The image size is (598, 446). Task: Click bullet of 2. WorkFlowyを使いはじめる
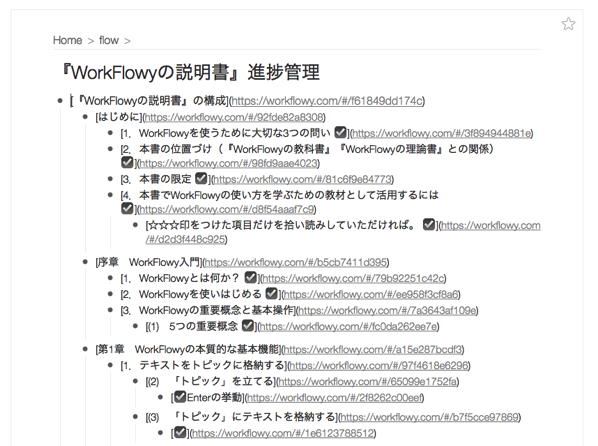coord(110,294)
